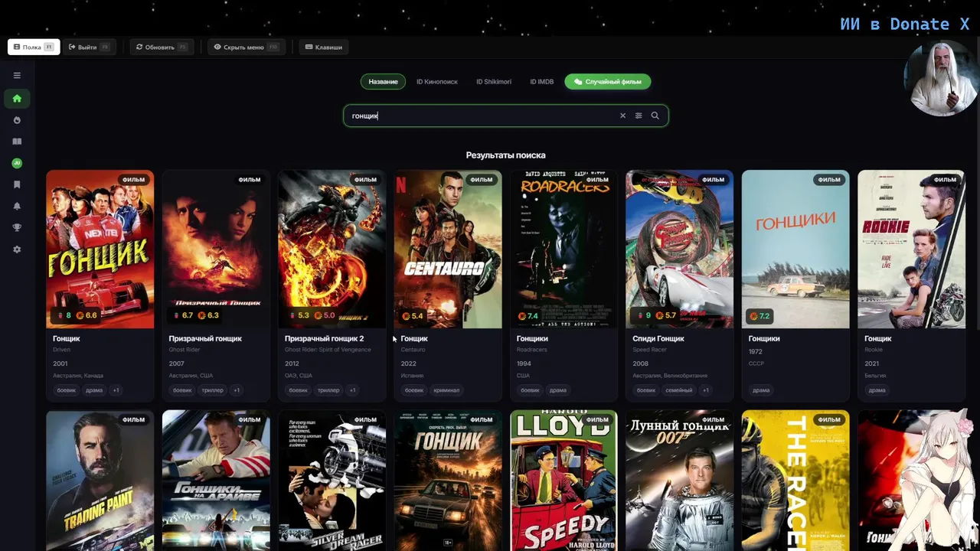This screenshot has width=980, height=551.
Task: Click the Гонщик title above Rookie
Action: tap(878, 338)
